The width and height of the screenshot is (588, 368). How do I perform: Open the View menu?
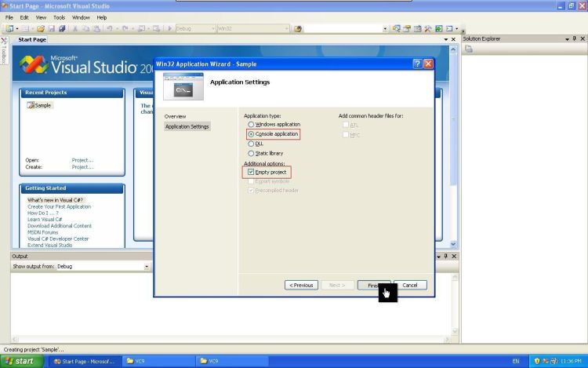pos(41,17)
